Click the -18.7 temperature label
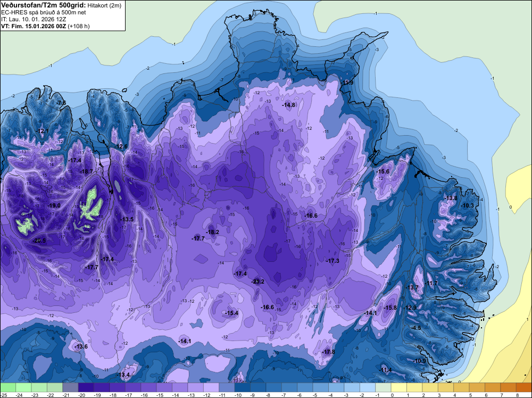Screen dimensions: 532x398 [x=86, y=172]
